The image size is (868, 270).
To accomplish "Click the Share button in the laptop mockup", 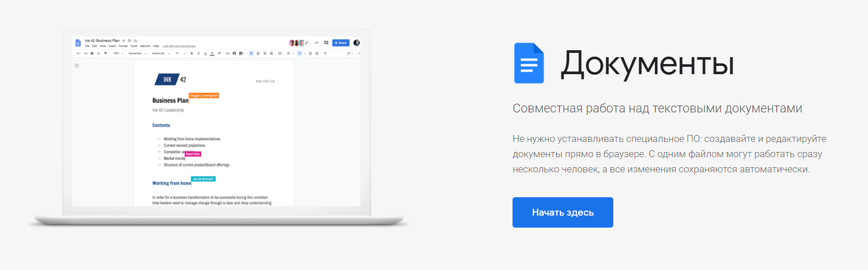I will coord(341,43).
